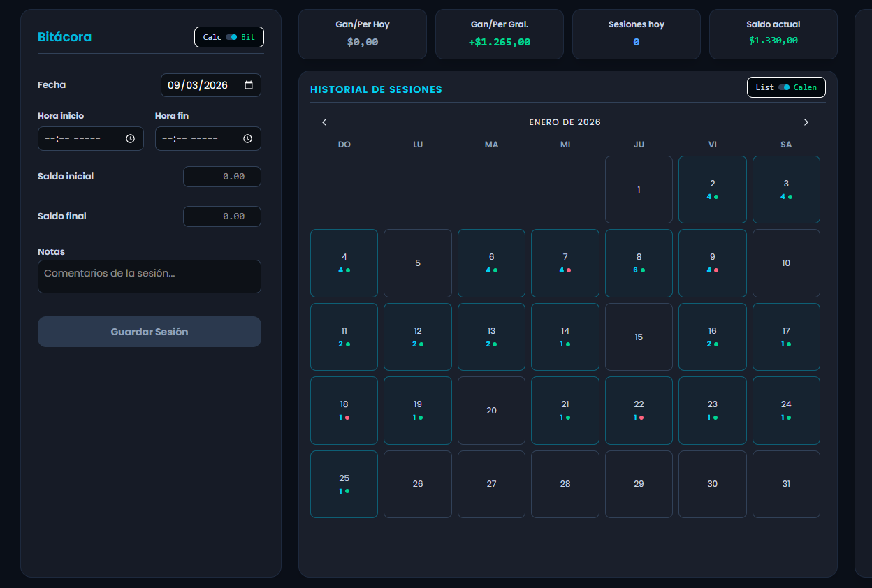Open the Gan/Per Hoy stat card

click(363, 34)
